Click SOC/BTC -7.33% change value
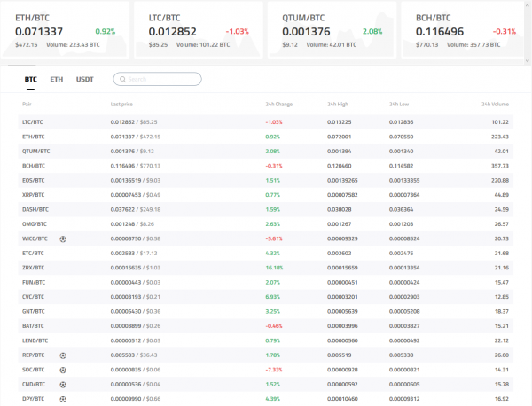Image resolution: width=532 pixels, height=406 pixels. (274, 370)
